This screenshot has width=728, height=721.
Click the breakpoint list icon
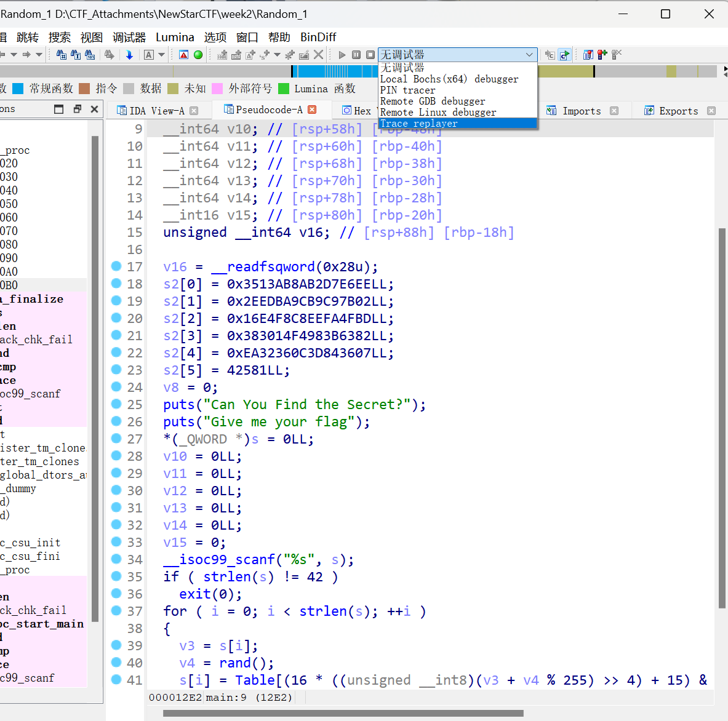click(588, 55)
